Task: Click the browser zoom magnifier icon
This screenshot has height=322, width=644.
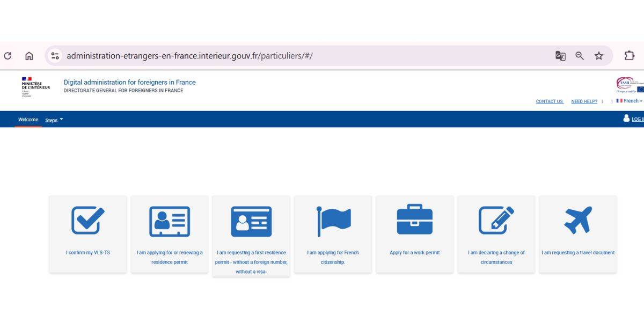Action: (580, 56)
